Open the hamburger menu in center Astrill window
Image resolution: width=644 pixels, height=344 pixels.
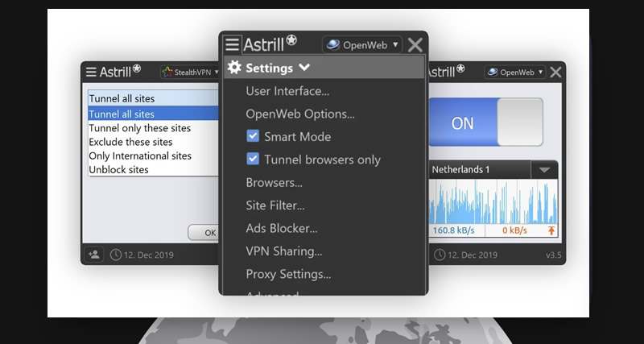(232, 44)
